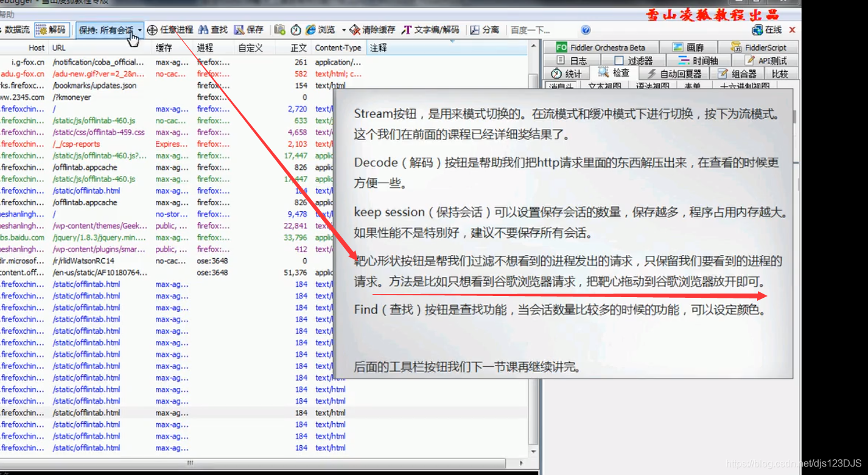
Task: Click the camera screenshot toolbar icon
Action: (x=279, y=29)
